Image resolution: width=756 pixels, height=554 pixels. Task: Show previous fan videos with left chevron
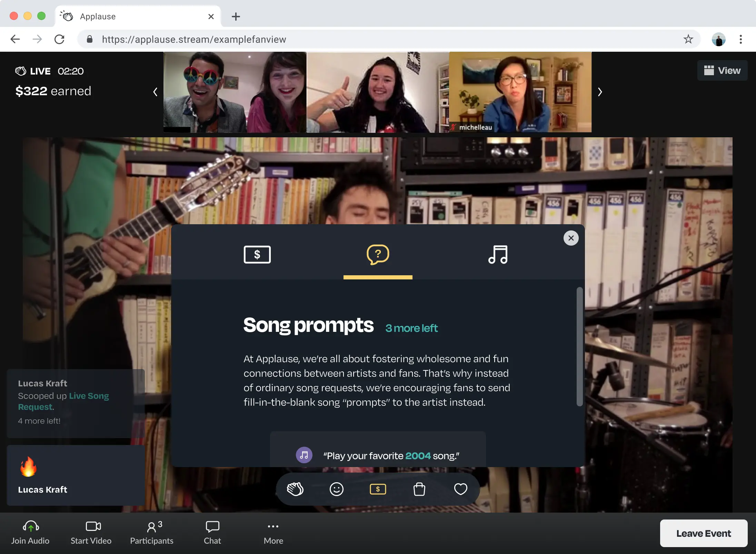coord(155,92)
